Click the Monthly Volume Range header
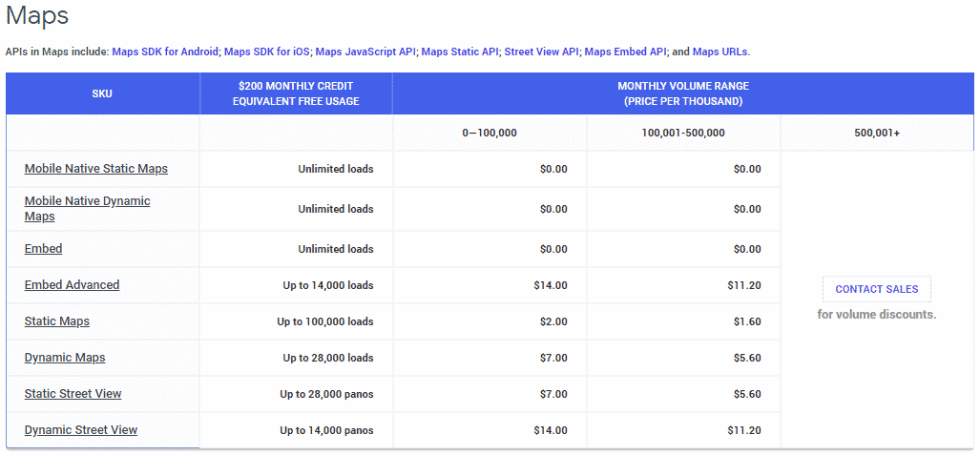980x455 pixels. (682, 93)
